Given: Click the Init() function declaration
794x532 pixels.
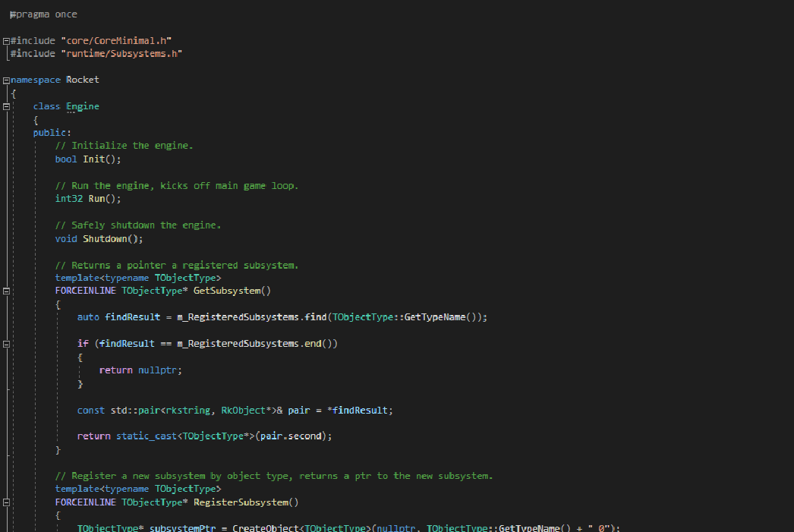Looking at the screenshot, I should [101, 159].
